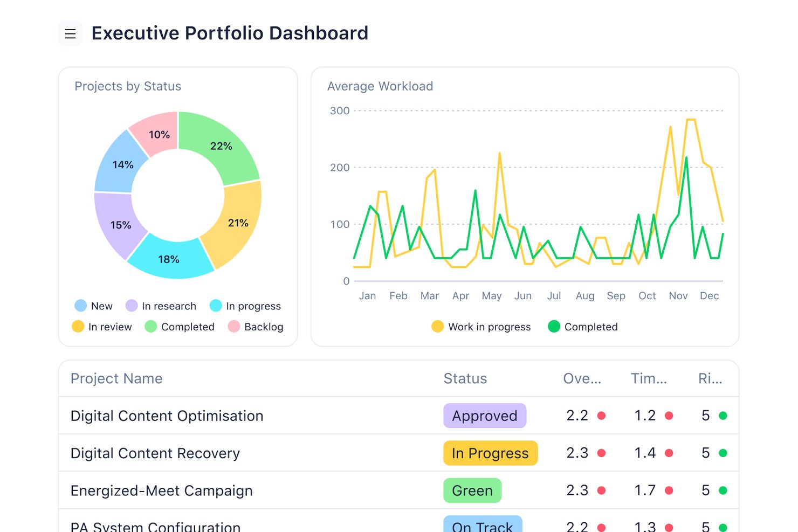
Task: Select the 21% donut segment
Action: click(x=238, y=223)
